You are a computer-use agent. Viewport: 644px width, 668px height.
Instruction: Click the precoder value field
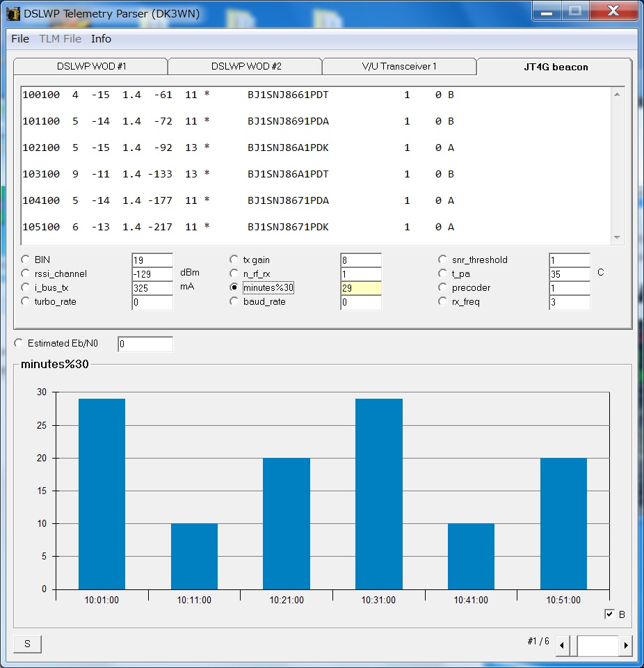click(x=570, y=288)
